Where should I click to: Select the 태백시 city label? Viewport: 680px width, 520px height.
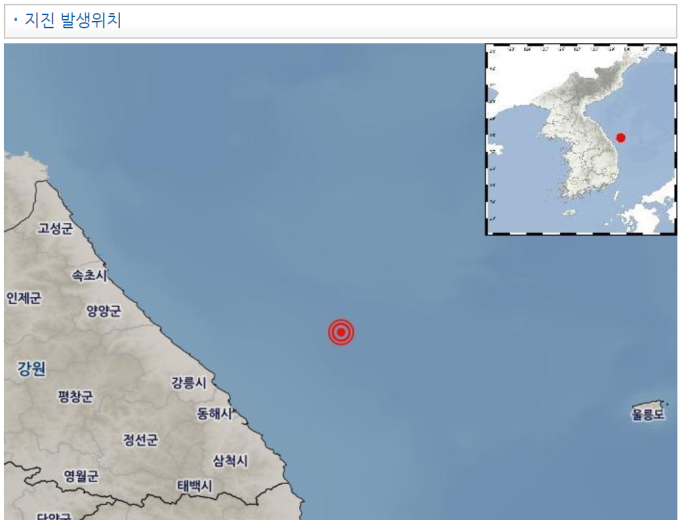pos(195,486)
